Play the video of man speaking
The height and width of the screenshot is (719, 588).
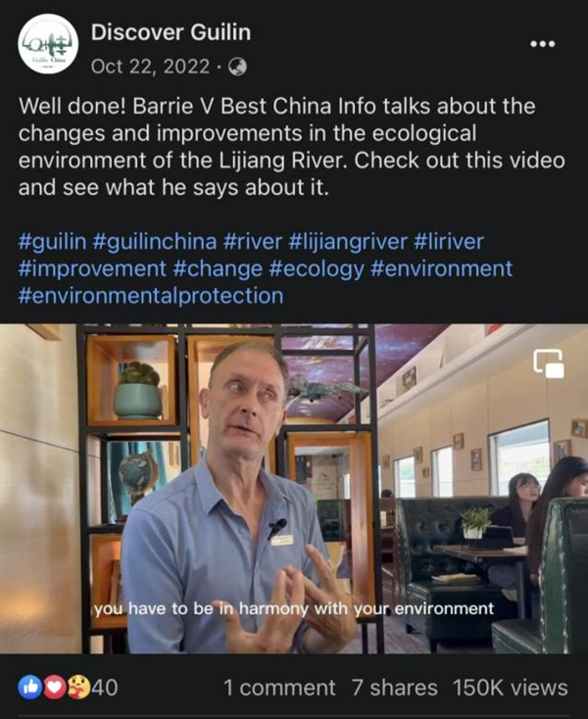pyautogui.click(x=294, y=489)
